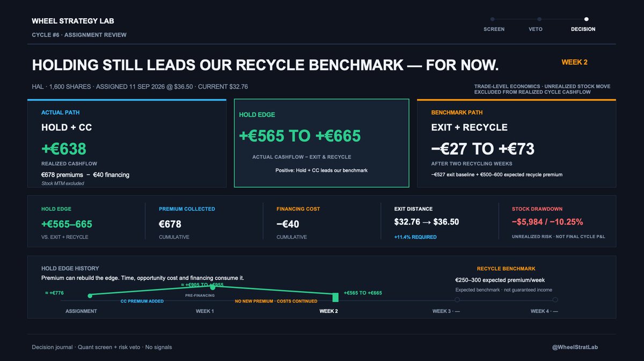The image size is (644, 361).
Task: Click the ASSIGNMENT point on the edge chart
Action: point(90,295)
